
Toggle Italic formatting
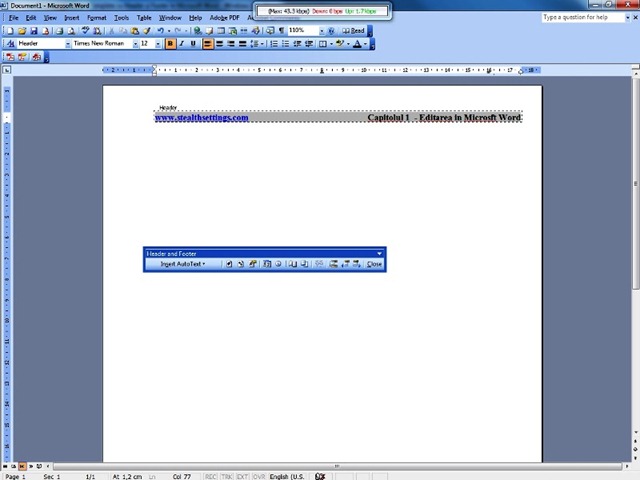point(182,44)
